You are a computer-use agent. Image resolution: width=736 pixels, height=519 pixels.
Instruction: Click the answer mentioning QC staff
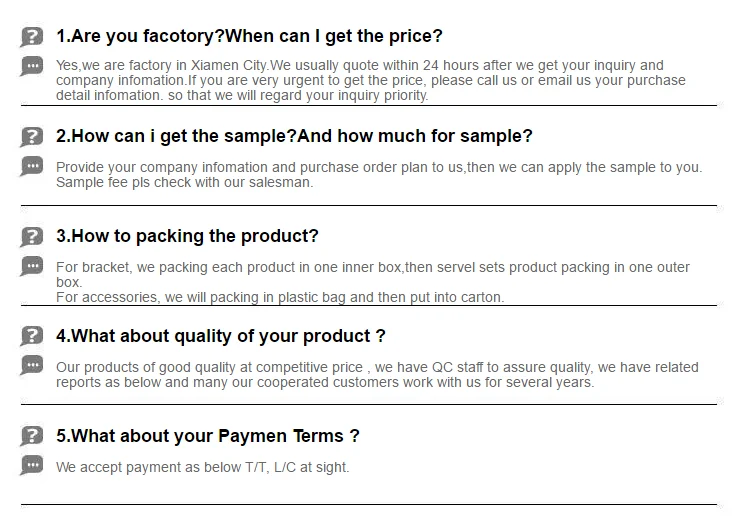click(376, 375)
